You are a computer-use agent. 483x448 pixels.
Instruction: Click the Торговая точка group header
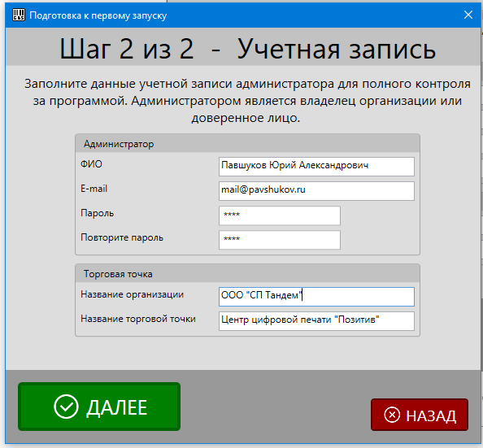tap(247, 274)
